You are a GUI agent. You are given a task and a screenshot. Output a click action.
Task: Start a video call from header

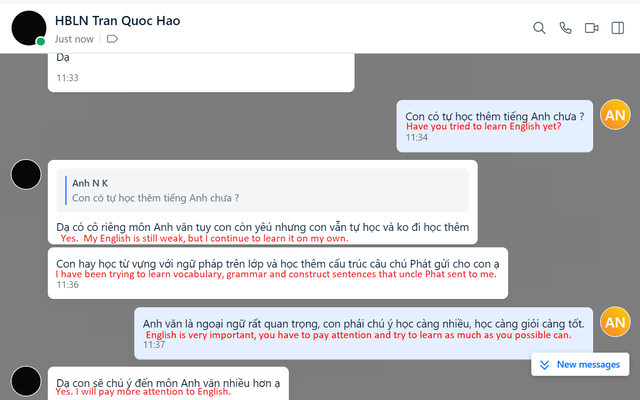pos(591,28)
